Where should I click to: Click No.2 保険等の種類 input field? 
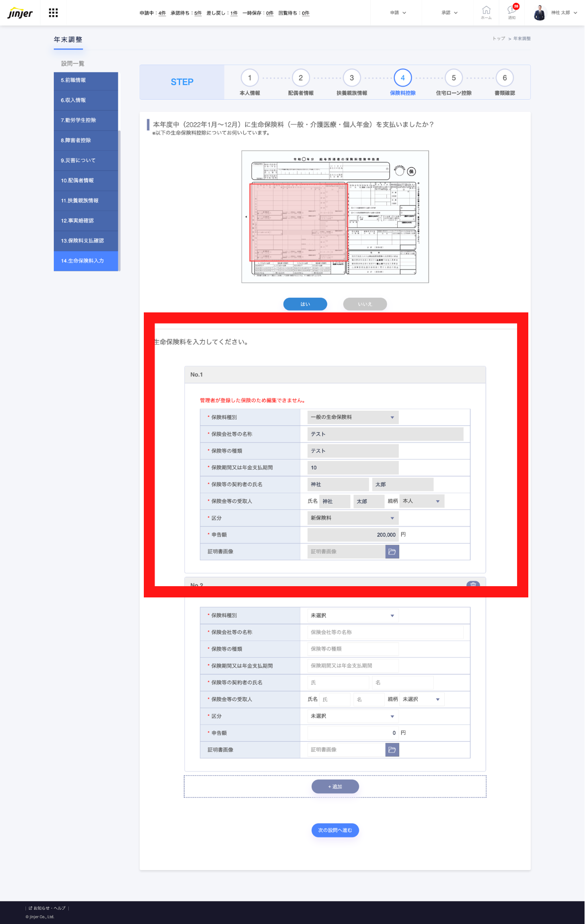point(353,649)
